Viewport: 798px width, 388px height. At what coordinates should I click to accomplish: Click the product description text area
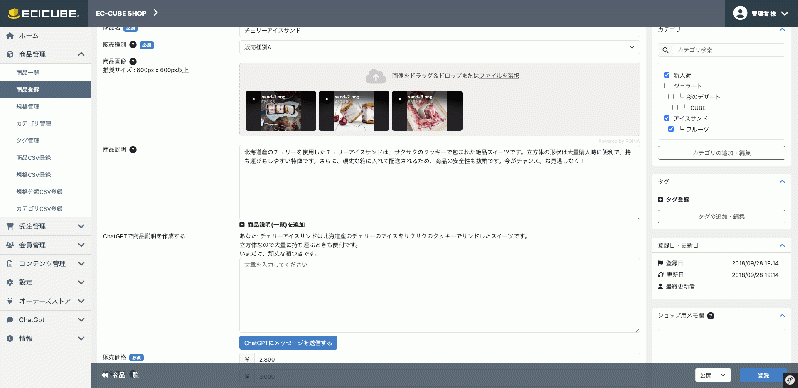coord(439,182)
